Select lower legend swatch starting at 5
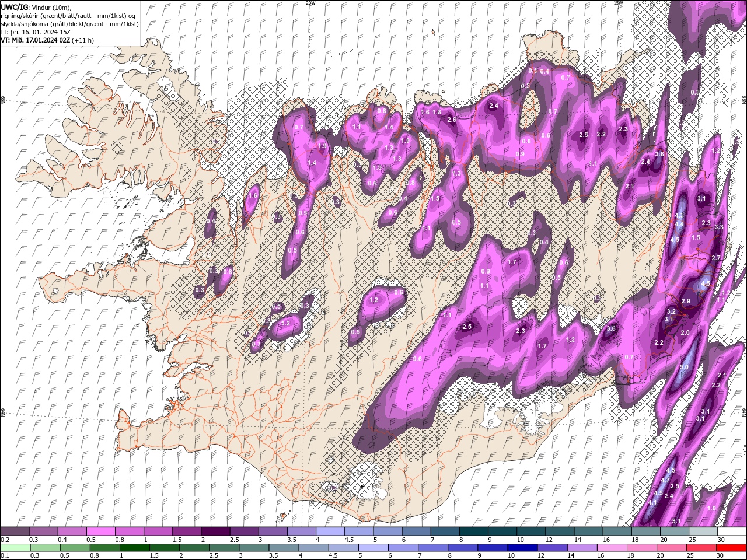The image size is (747, 560). (x=373, y=548)
